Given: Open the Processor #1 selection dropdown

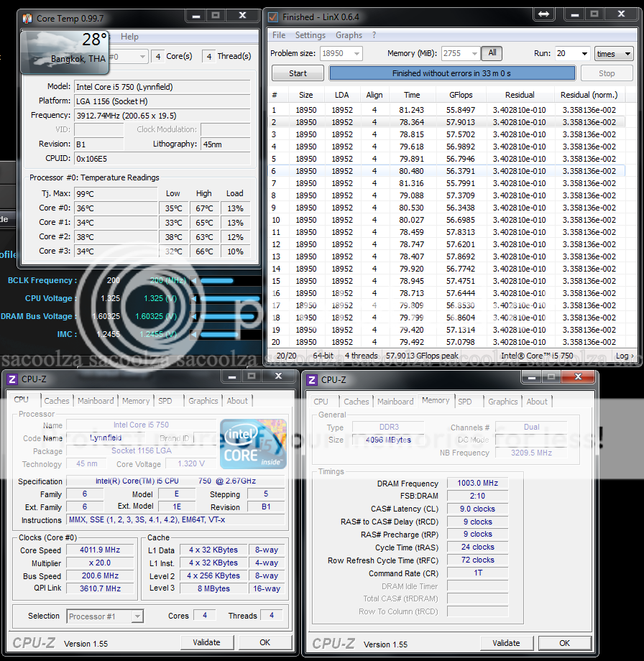Looking at the screenshot, I should click(137, 616).
